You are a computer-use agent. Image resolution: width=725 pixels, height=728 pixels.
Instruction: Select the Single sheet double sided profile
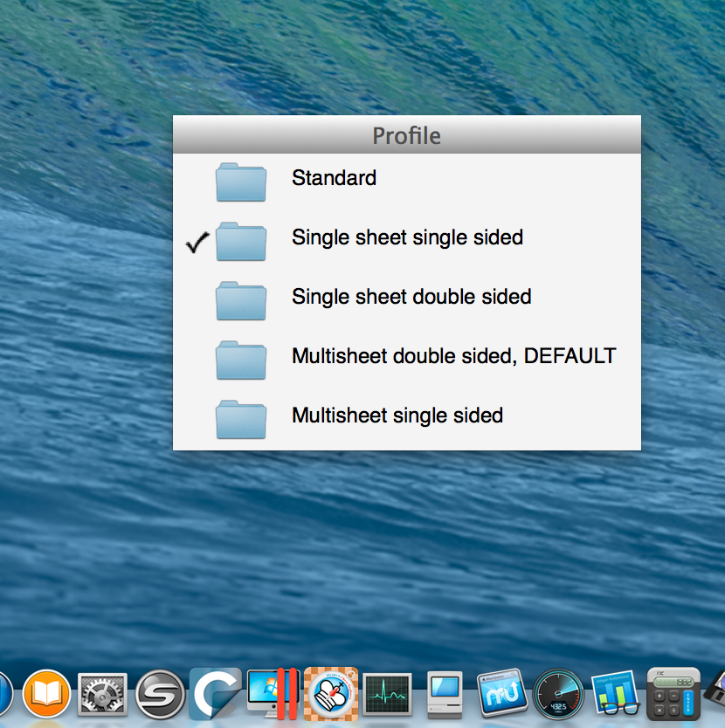click(x=411, y=297)
